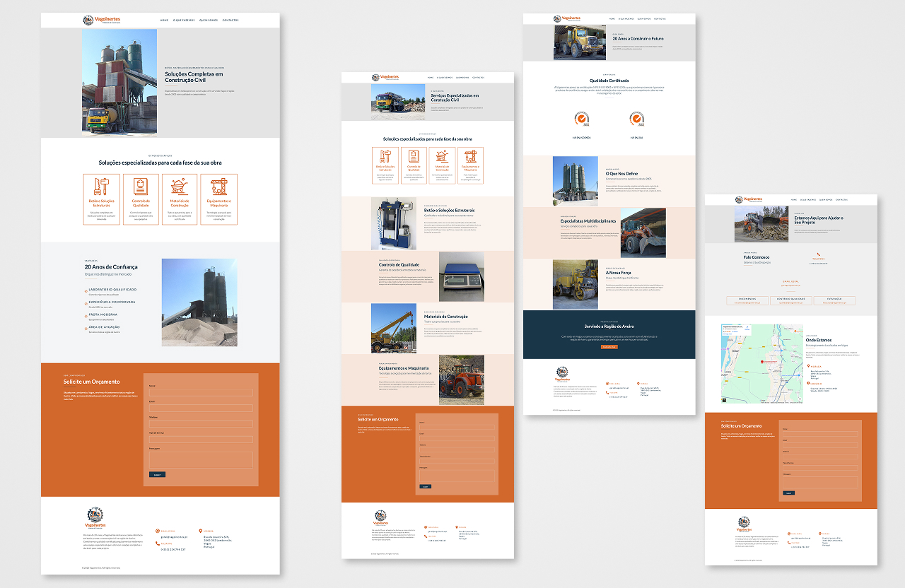Go to Quem Somos in the homepage navigation

pos(209,20)
